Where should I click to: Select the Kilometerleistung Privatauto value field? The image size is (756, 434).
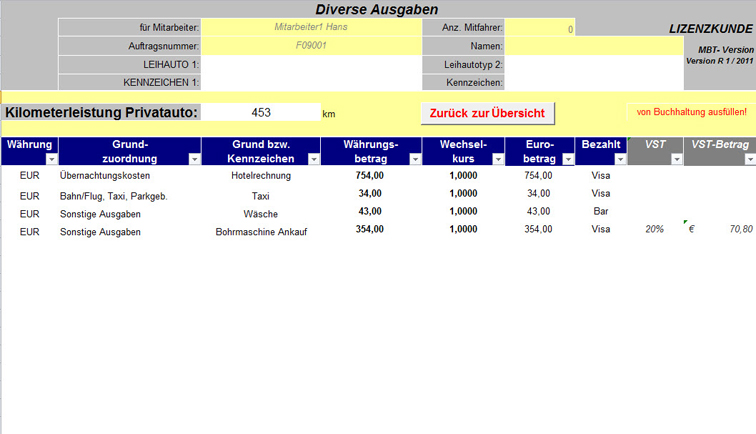(261, 113)
